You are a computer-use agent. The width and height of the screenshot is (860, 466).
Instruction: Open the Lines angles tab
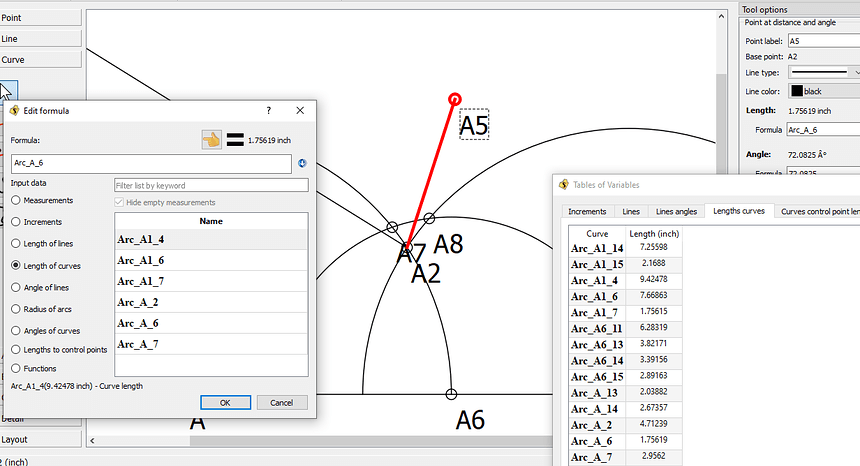tap(676, 211)
